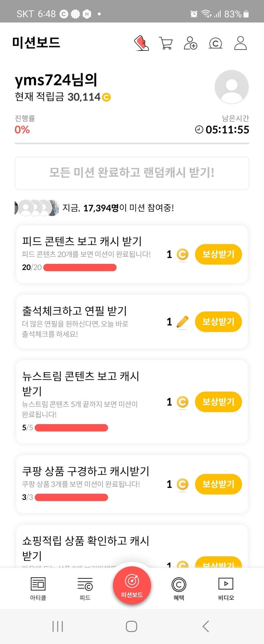Open the 비디오 tab
264x644 pixels.
point(226,588)
